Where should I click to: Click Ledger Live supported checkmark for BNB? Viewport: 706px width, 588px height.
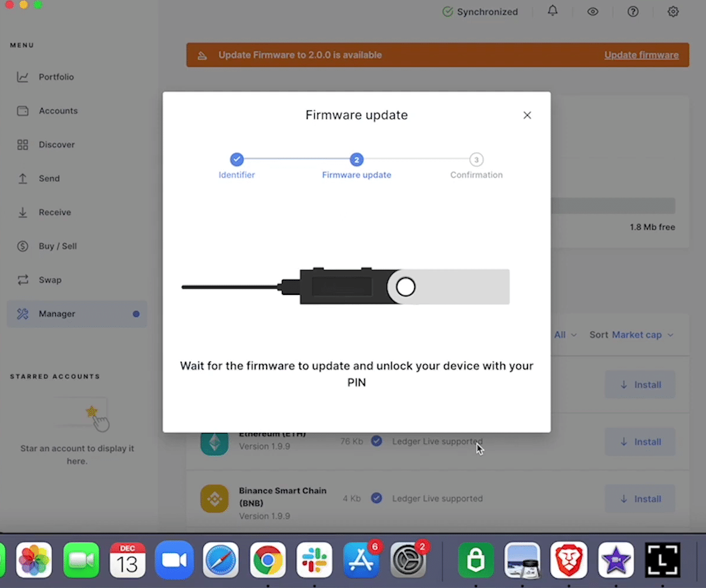click(x=376, y=498)
